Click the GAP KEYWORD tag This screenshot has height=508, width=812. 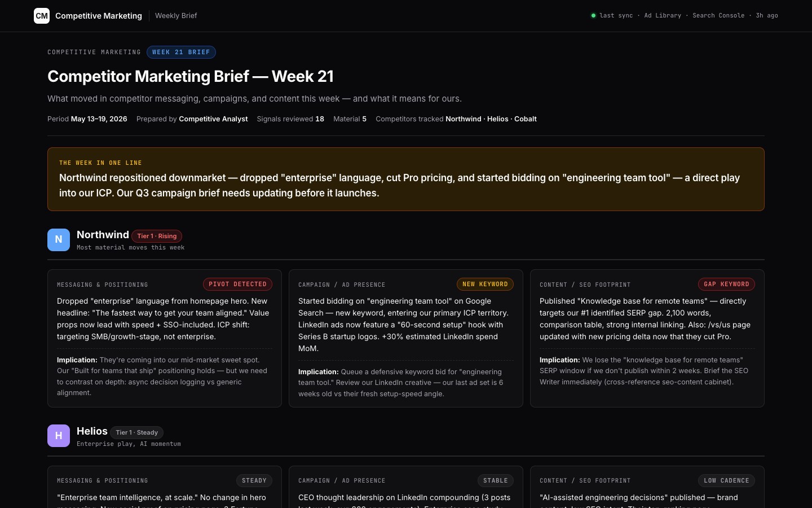click(726, 284)
